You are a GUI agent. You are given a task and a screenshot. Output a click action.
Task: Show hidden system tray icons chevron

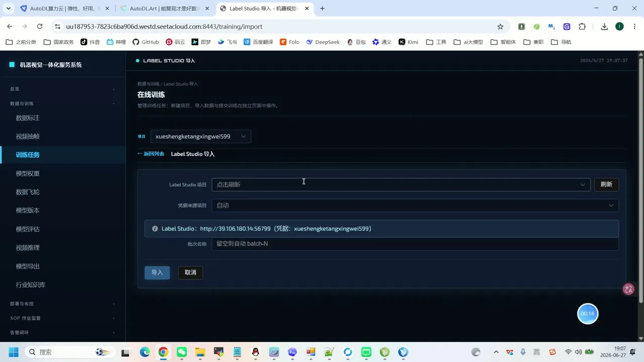496,352
